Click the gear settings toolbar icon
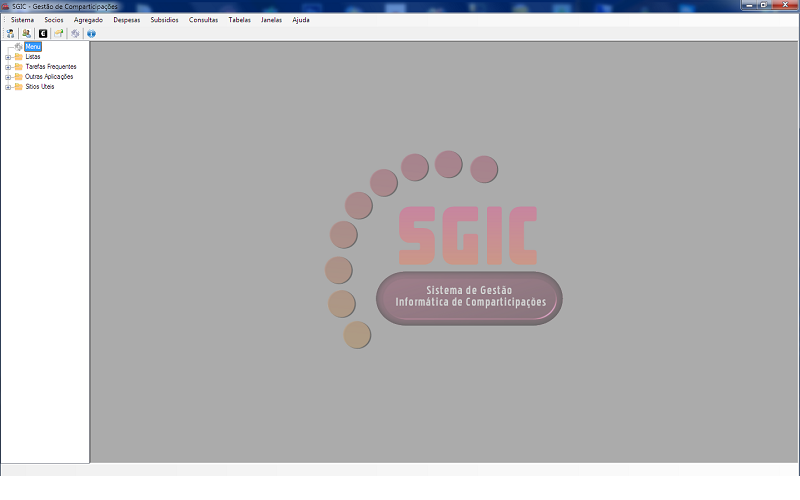The height and width of the screenshot is (500, 800). coord(75,33)
